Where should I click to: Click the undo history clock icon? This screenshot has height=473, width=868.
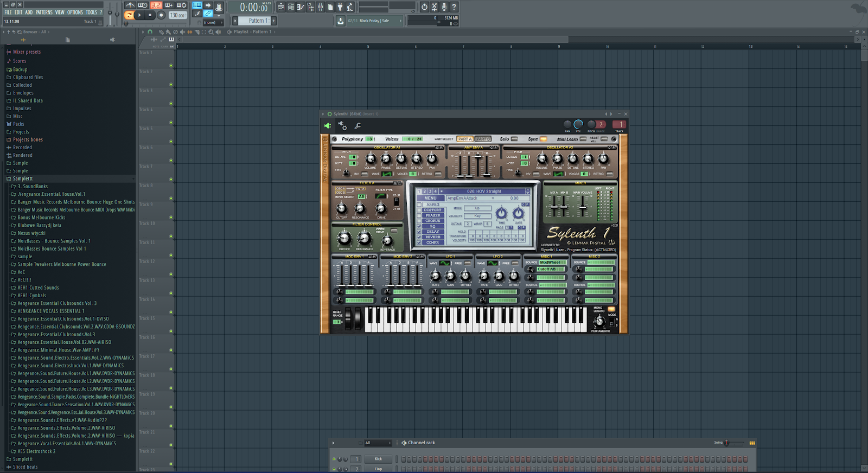pos(424,7)
